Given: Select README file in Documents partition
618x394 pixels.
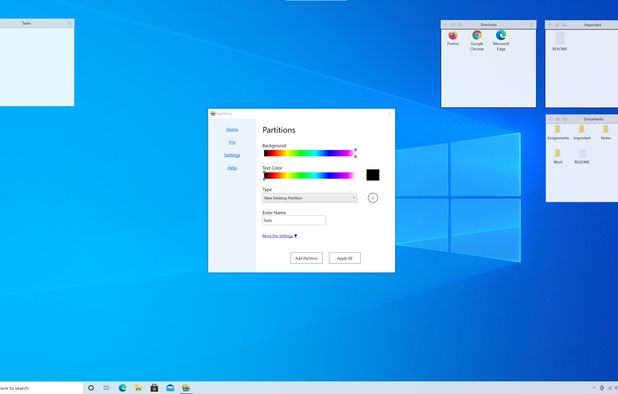Looking at the screenshot, I should click(x=582, y=156).
